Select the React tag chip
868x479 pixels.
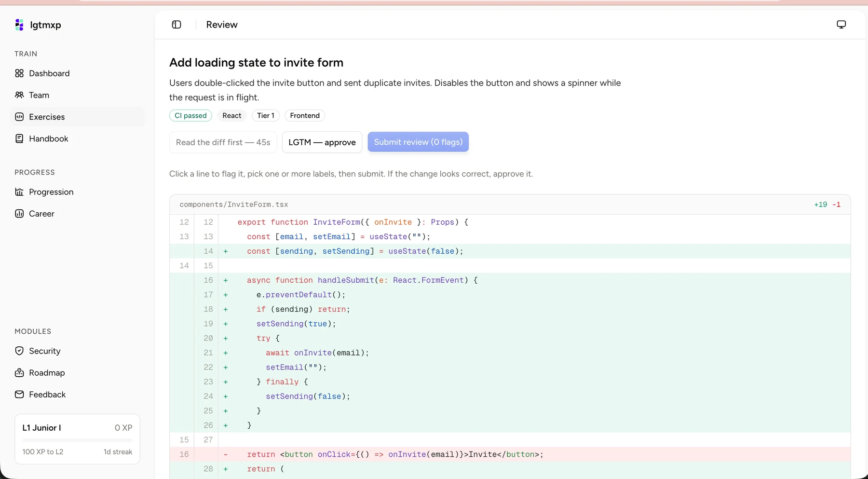click(x=232, y=116)
